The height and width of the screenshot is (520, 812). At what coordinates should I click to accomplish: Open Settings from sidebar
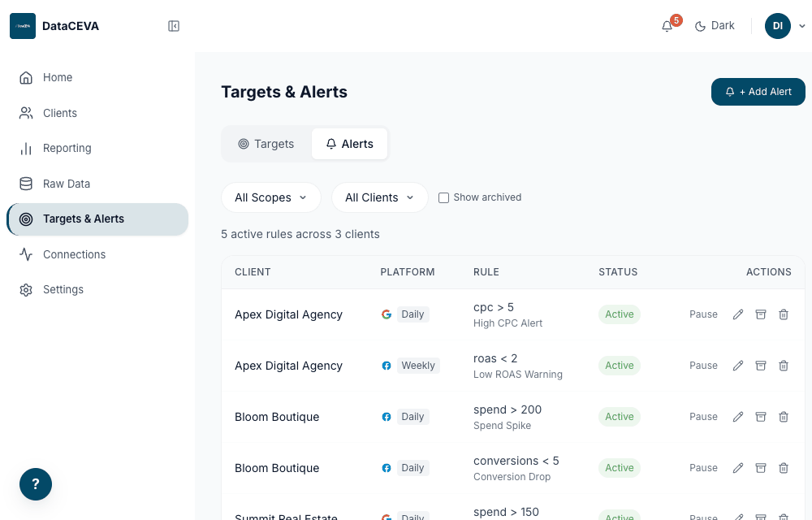pos(97,289)
